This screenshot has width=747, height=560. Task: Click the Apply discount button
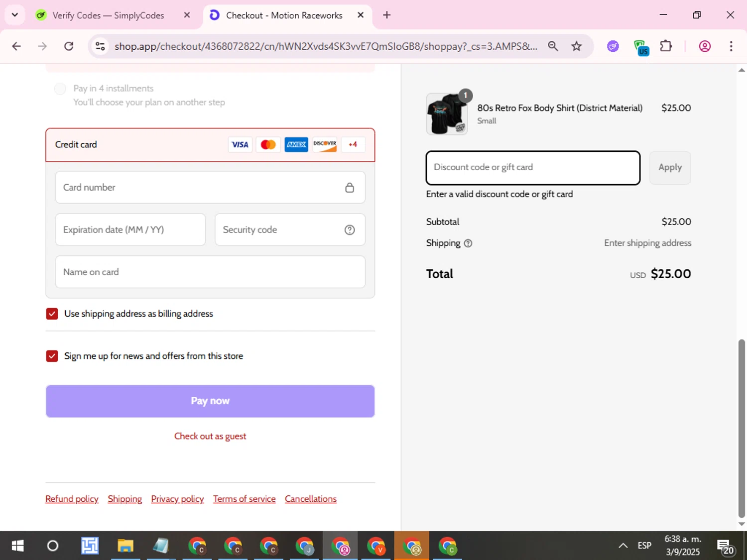tap(670, 168)
